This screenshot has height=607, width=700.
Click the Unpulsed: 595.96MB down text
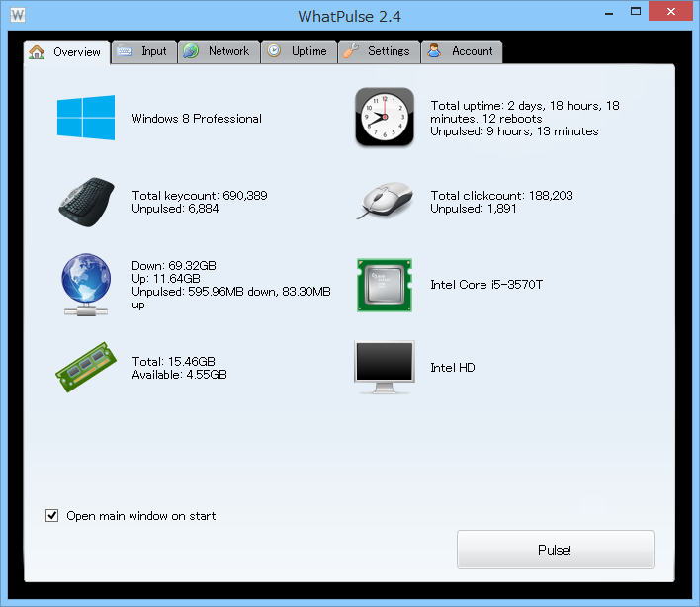231,298
